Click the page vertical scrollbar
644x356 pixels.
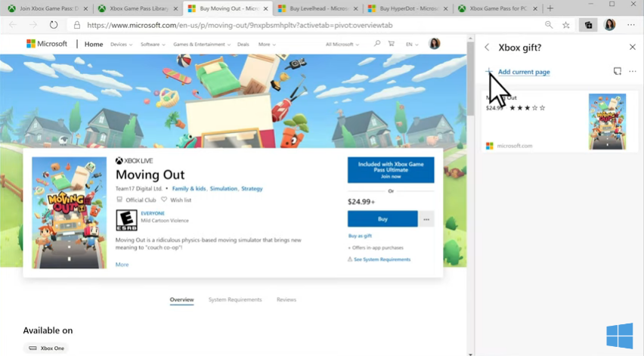[470, 78]
